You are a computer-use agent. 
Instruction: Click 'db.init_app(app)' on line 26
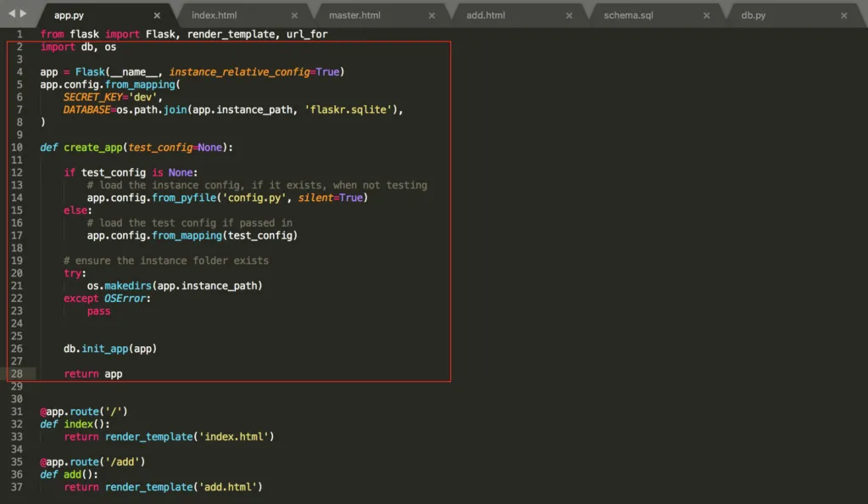pos(110,349)
